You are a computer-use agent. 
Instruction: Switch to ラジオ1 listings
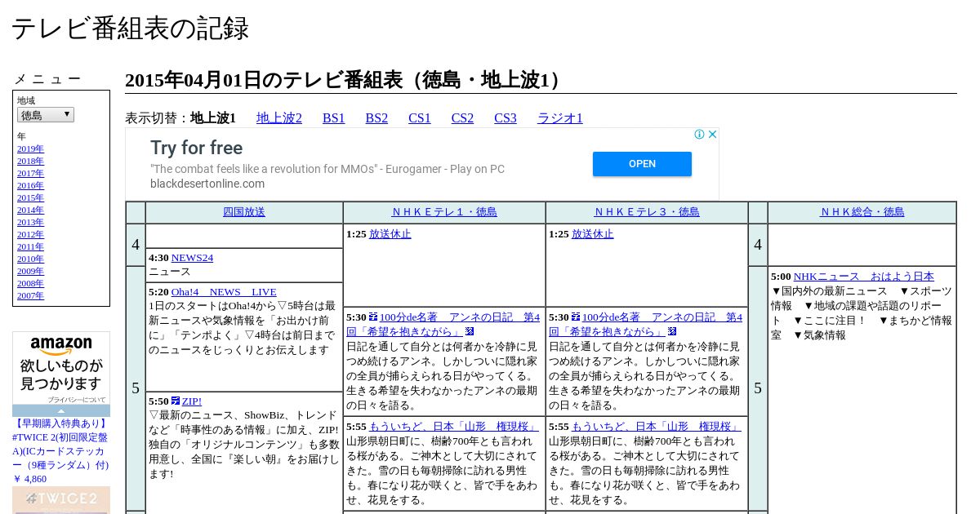560,118
